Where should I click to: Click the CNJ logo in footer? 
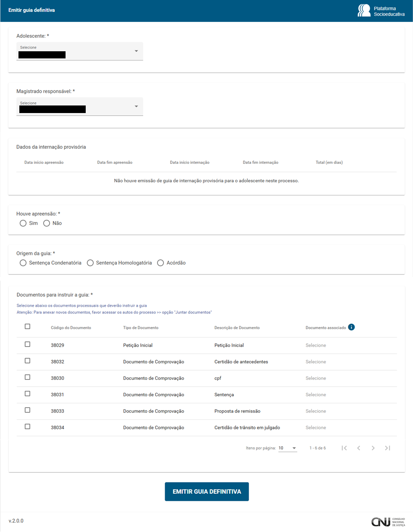pyautogui.click(x=388, y=521)
